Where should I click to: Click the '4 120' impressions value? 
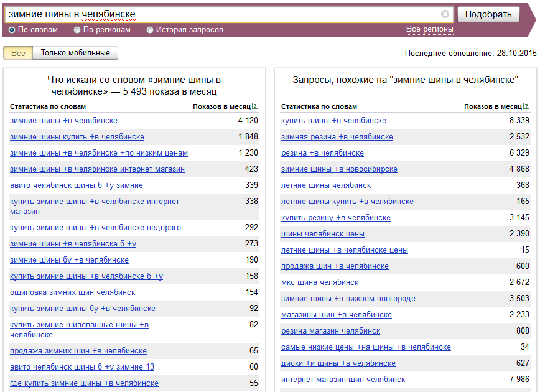click(x=248, y=121)
